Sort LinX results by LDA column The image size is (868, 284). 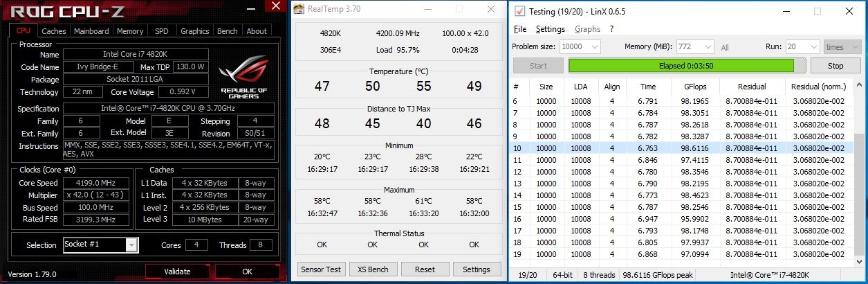(x=580, y=87)
